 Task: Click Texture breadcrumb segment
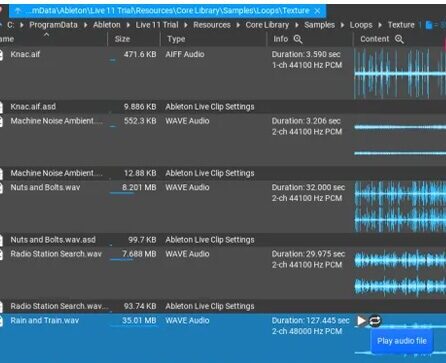[x=401, y=25]
